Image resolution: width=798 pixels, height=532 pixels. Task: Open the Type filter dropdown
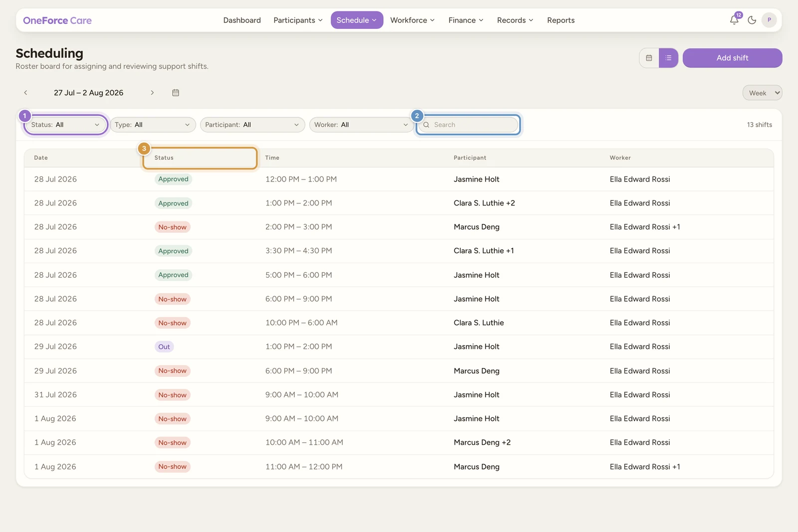153,125
